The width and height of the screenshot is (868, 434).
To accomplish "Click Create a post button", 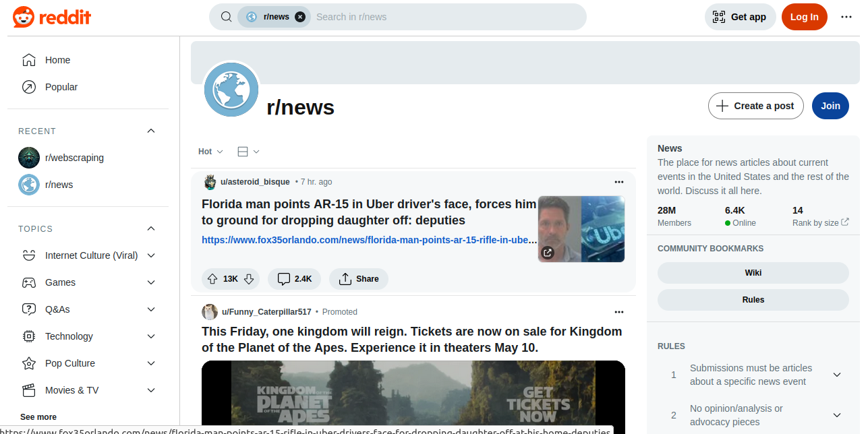I will [x=756, y=106].
